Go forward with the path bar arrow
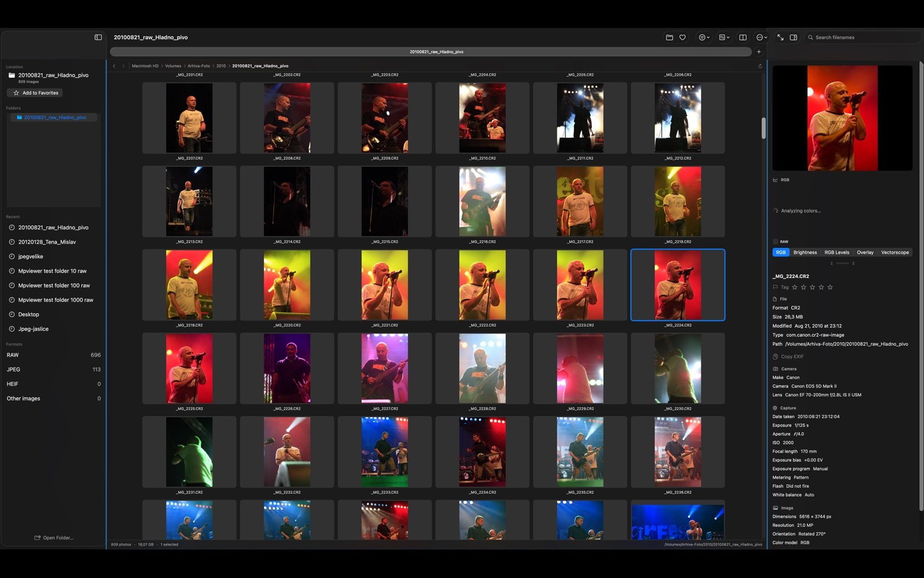Image resolution: width=924 pixels, height=578 pixels. coord(123,66)
